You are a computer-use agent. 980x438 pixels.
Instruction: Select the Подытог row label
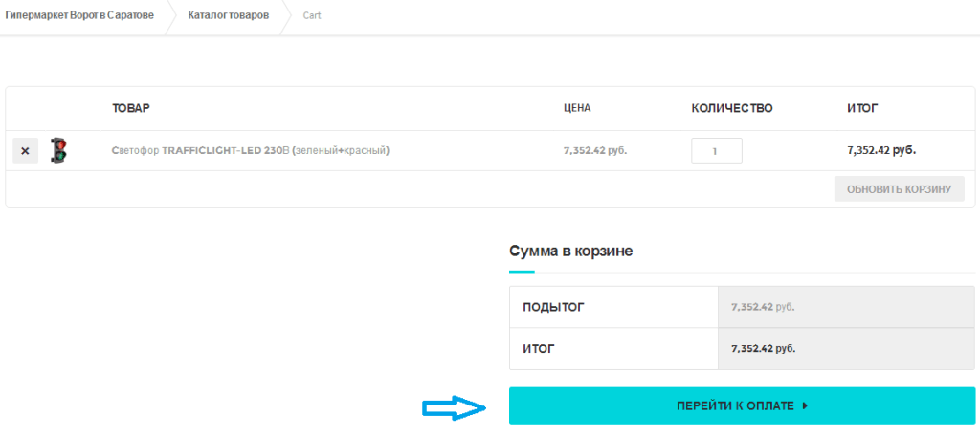pos(554,307)
